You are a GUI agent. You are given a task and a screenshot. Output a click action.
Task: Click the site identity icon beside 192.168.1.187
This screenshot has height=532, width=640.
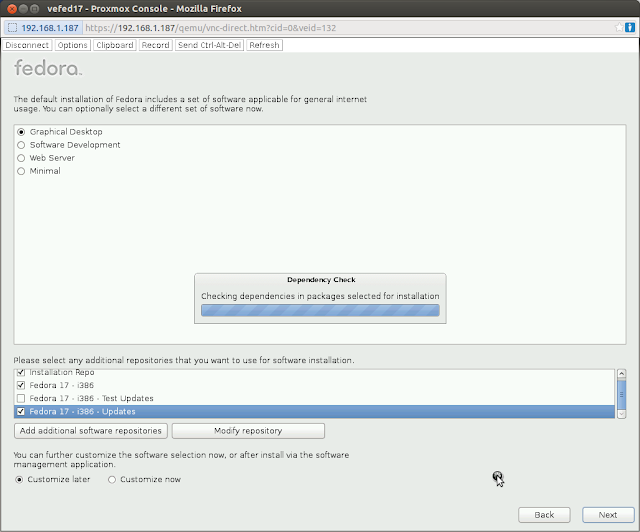point(13,28)
